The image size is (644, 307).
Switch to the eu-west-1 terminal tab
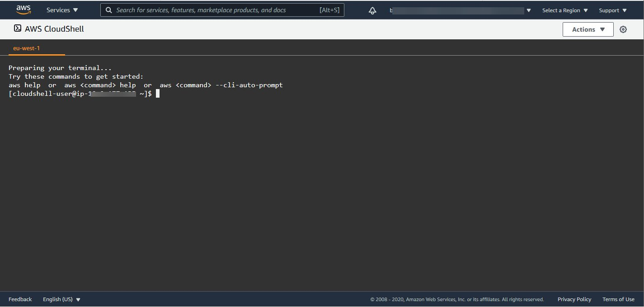tap(27, 47)
